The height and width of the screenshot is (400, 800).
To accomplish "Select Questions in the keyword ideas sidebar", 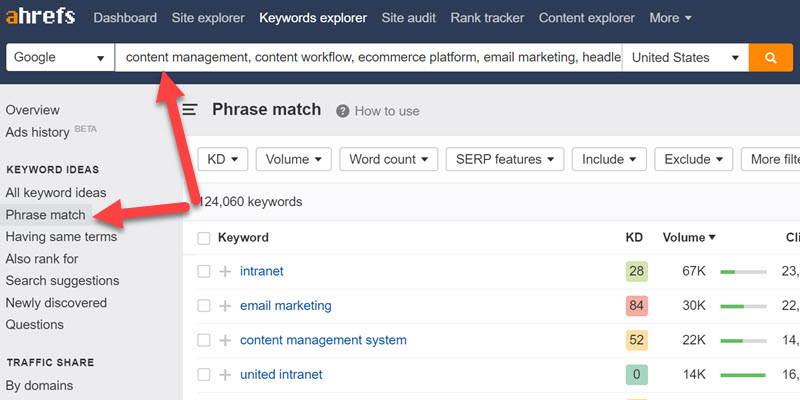I will pyautogui.click(x=34, y=324).
